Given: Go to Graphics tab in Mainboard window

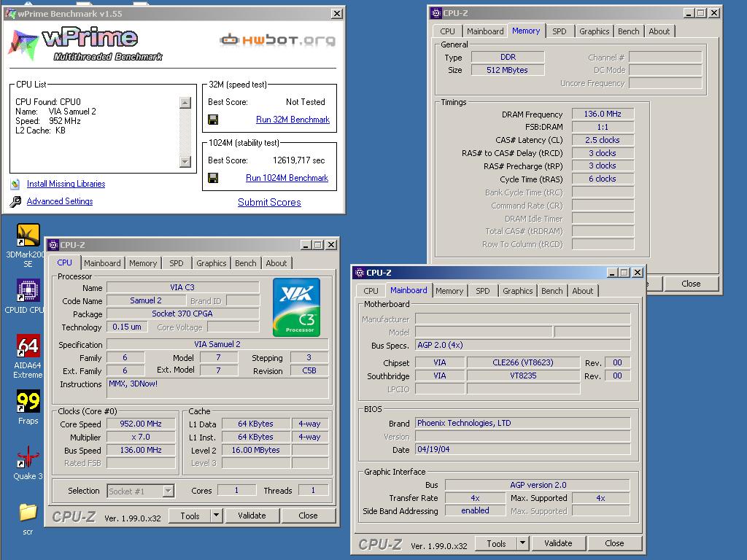Looking at the screenshot, I should 517,290.
